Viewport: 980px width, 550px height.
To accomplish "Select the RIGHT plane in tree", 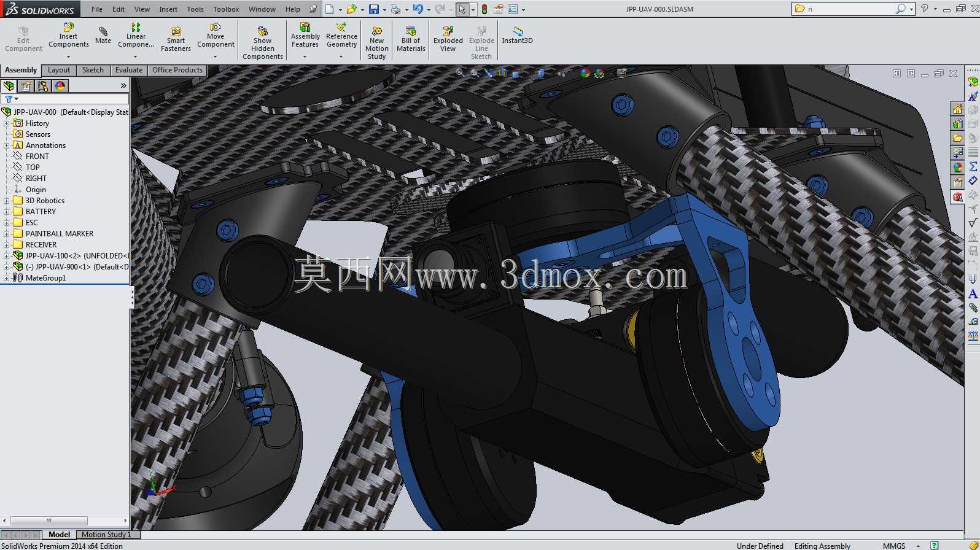I will (29, 179).
